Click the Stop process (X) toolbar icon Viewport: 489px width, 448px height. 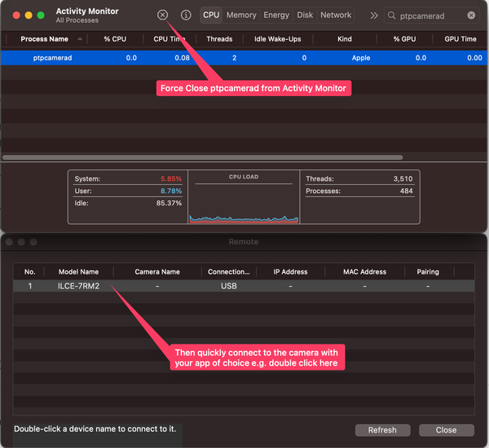pos(162,15)
